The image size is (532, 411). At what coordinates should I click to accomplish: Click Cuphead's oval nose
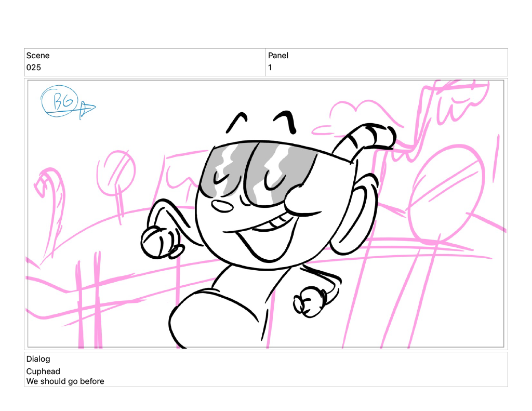[x=224, y=206]
